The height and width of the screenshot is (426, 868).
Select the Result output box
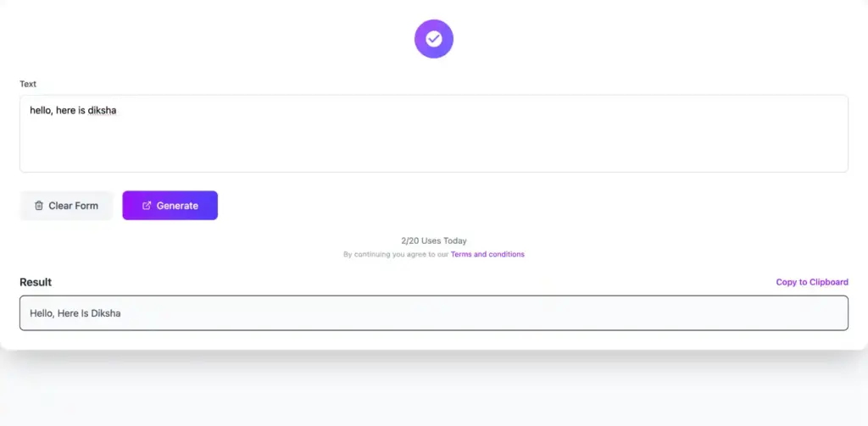pos(433,313)
